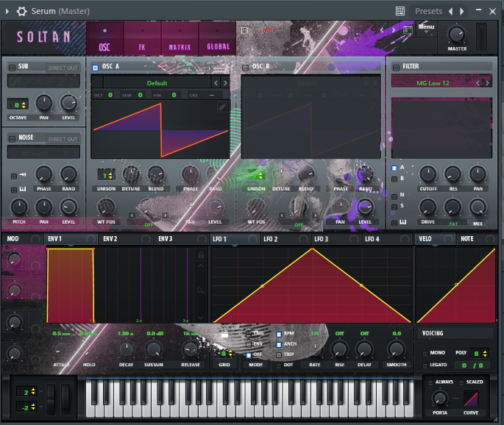Switch to the GLOBAL tab
The width and height of the screenshot is (504, 425).
[x=218, y=39]
